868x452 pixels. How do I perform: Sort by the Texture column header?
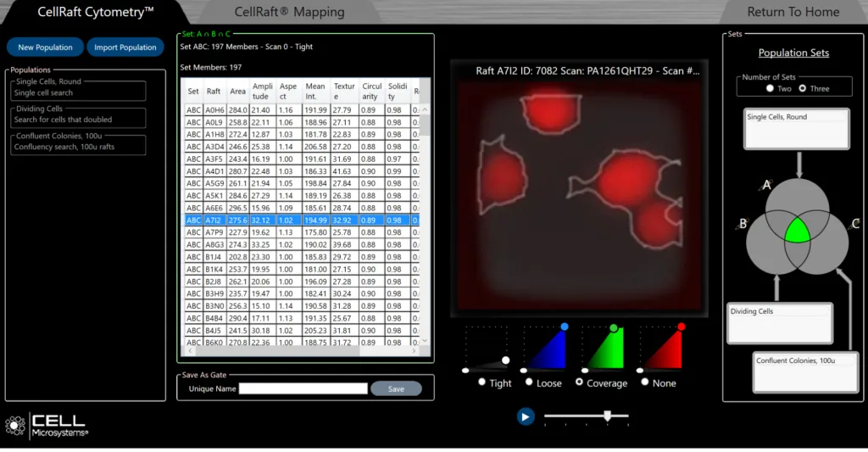(344, 92)
